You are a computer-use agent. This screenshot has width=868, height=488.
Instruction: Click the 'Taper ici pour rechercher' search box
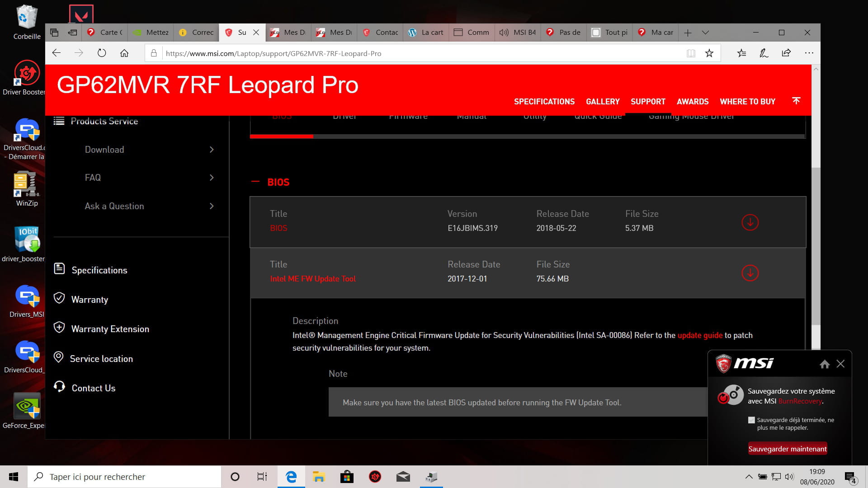click(124, 477)
